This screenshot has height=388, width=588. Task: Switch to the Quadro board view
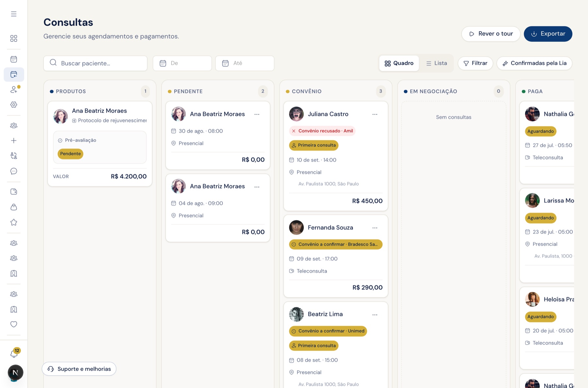point(399,63)
